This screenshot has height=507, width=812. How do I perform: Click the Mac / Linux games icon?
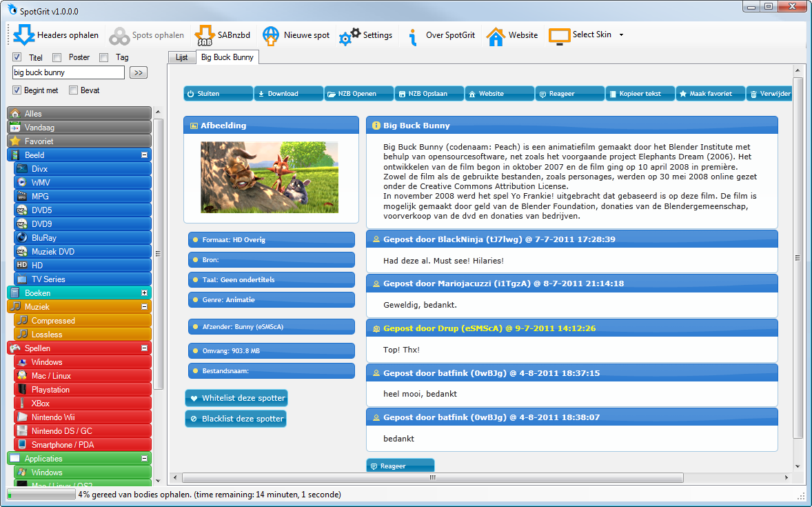click(x=22, y=376)
